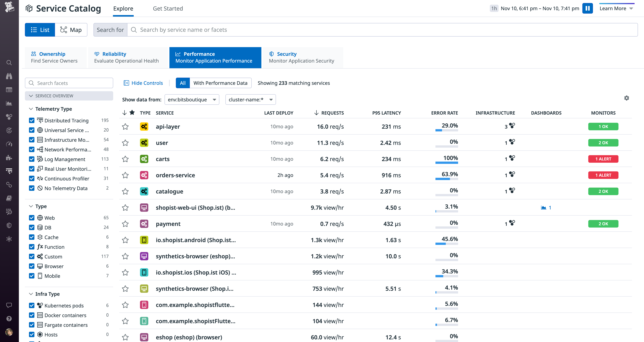Open table settings gear icon
The width and height of the screenshot is (644, 342).
tap(626, 98)
